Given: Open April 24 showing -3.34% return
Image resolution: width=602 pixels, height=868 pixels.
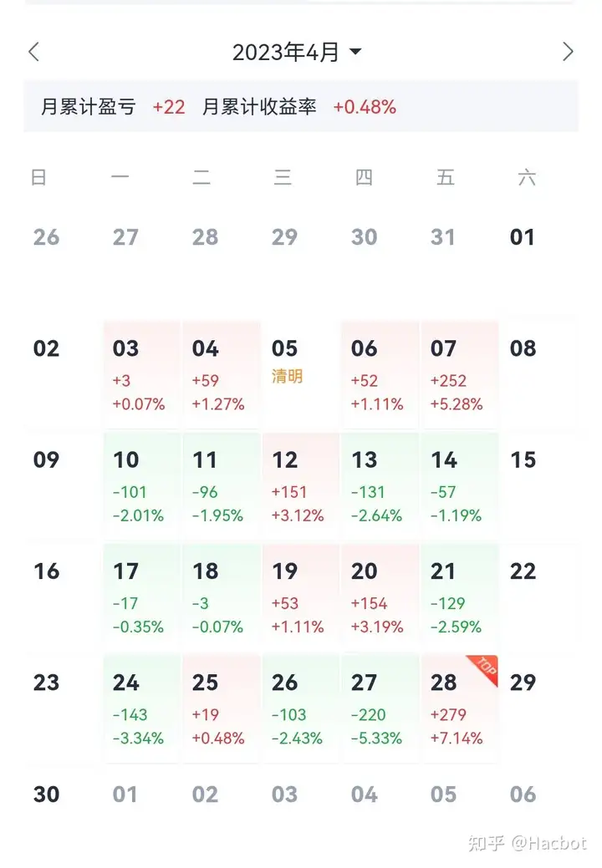Looking at the screenshot, I should [142, 709].
